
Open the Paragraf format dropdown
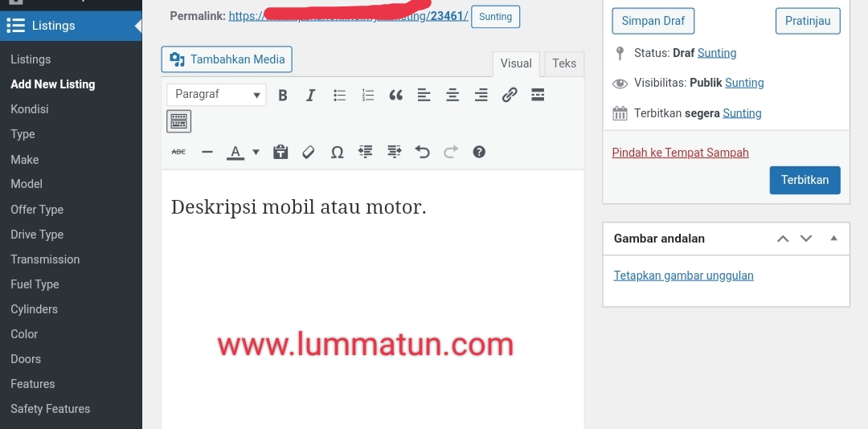[x=216, y=95]
